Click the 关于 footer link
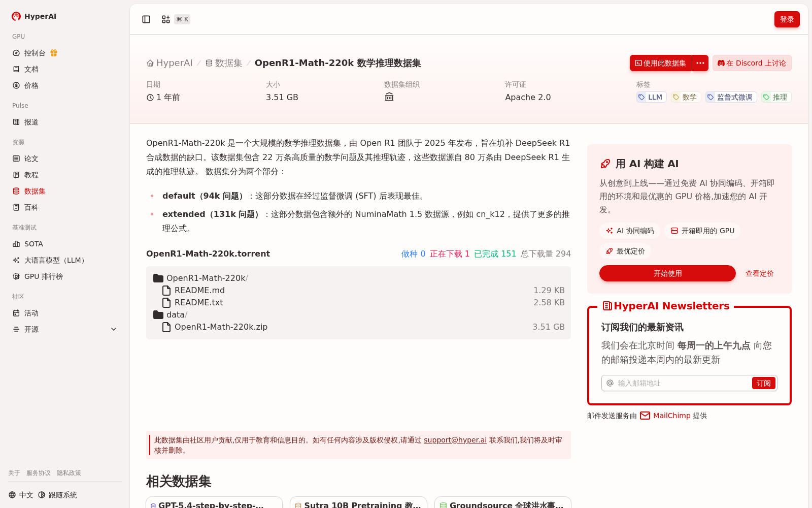This screenshot has width=812, height=508. 14,473
